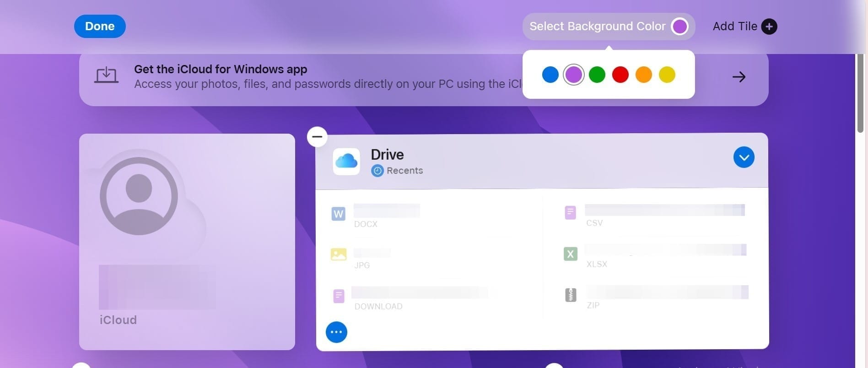Click the Drive tile more options button
Screen dimensions: 868x368
tap(336, 332)
